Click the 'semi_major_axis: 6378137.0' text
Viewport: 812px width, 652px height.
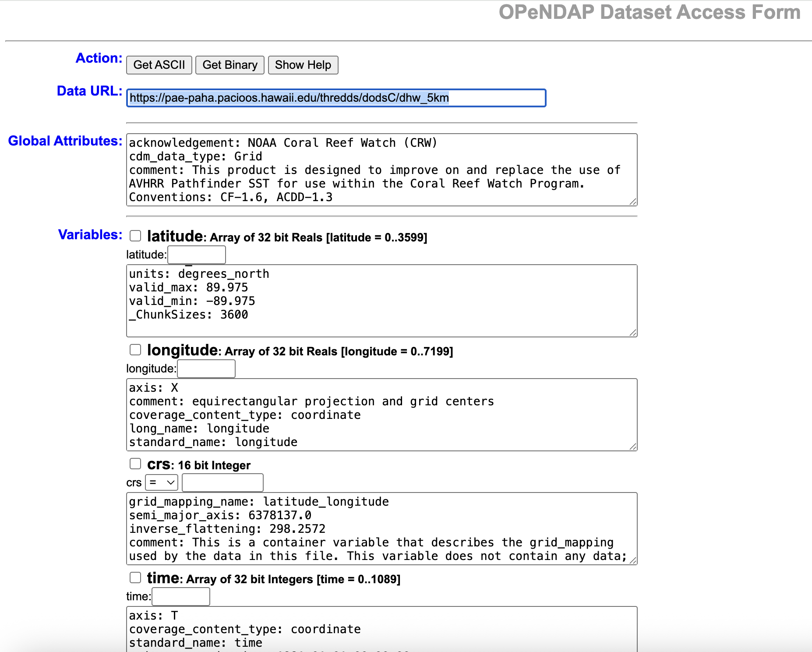pos(220,515)
